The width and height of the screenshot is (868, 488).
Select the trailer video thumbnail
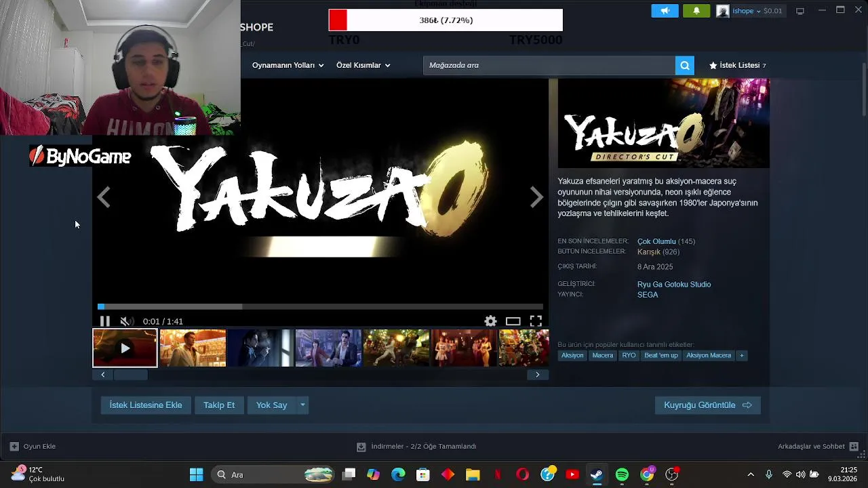point(125,348)
